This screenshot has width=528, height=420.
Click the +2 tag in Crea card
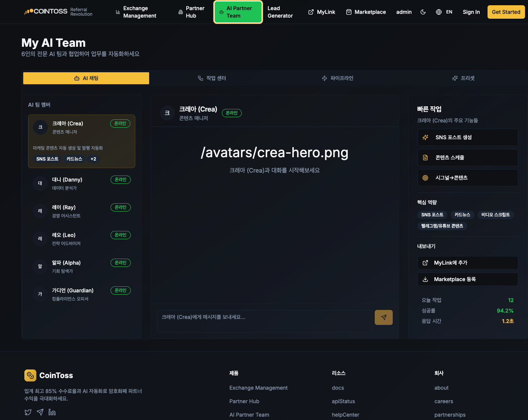pyautogui.click(x=93, y=159)
